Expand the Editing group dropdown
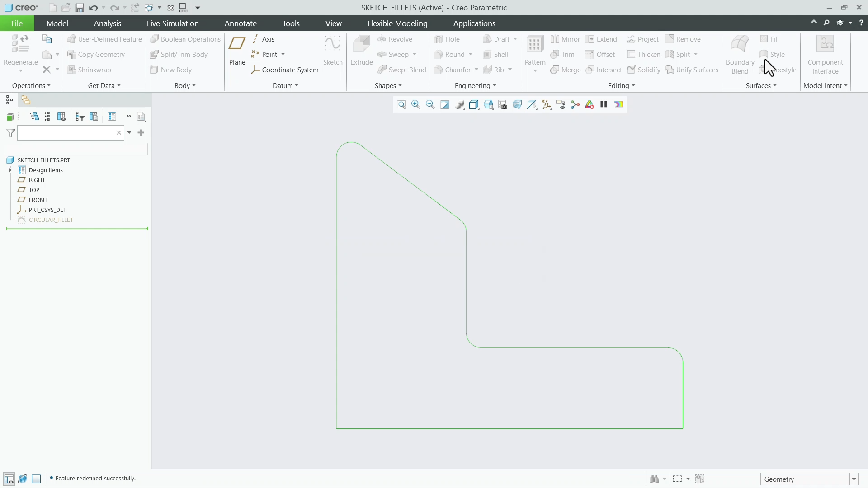 click(x=621, y=86)
